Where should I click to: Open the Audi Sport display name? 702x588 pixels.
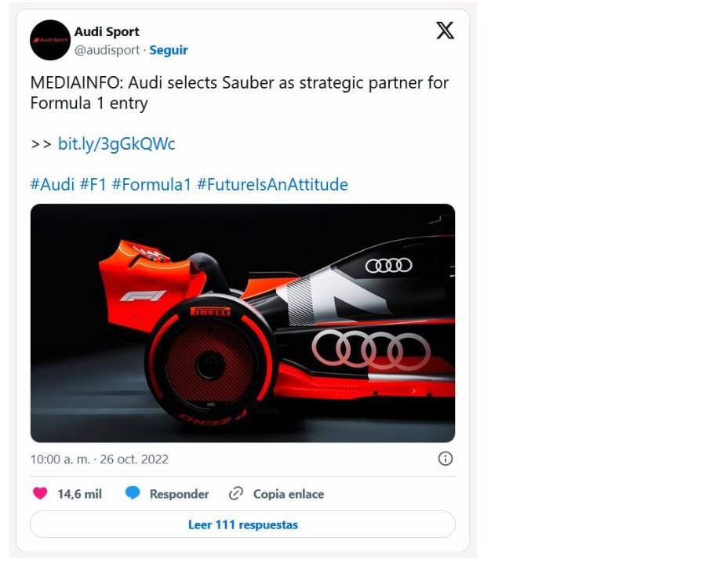[107, 32]
